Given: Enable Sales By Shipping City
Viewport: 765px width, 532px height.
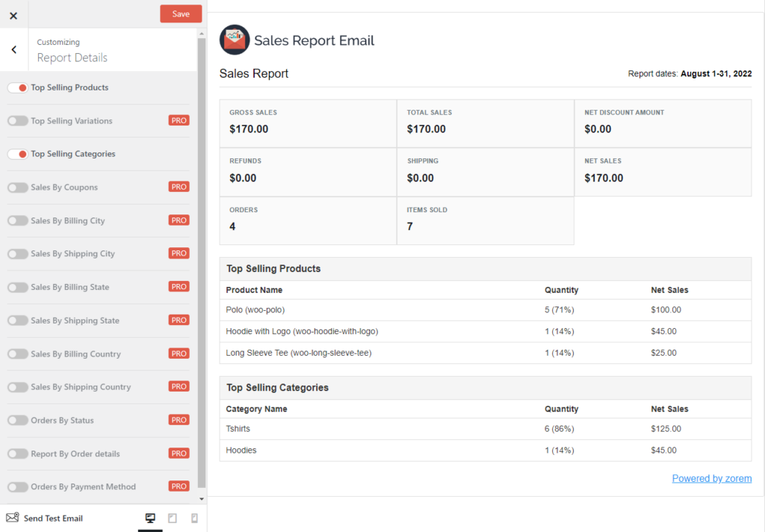Looking at the screenshot, I should coord(19,253).
